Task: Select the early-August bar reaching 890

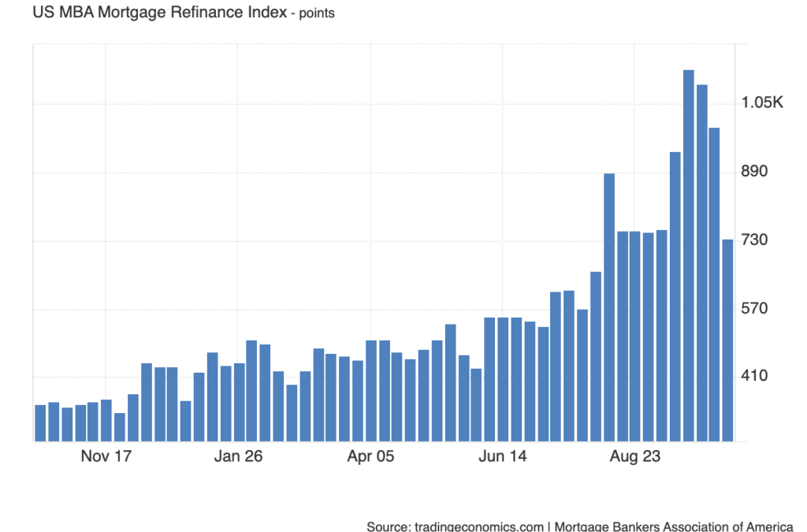Action: [609, 307]
